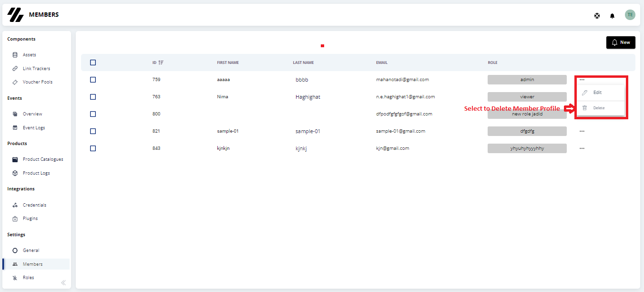The image size is (644, 292).
Task: Click the EMAIL column header
Action: click(x=382, y=63)
